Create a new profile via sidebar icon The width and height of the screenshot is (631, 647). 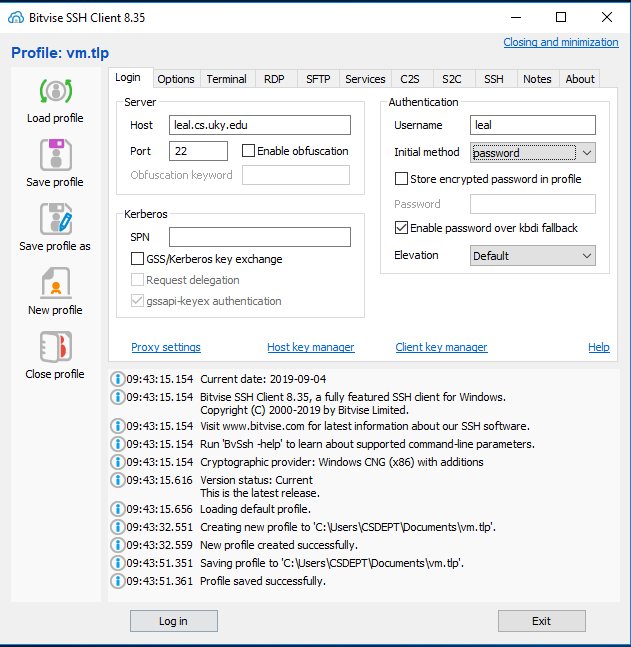56,283
